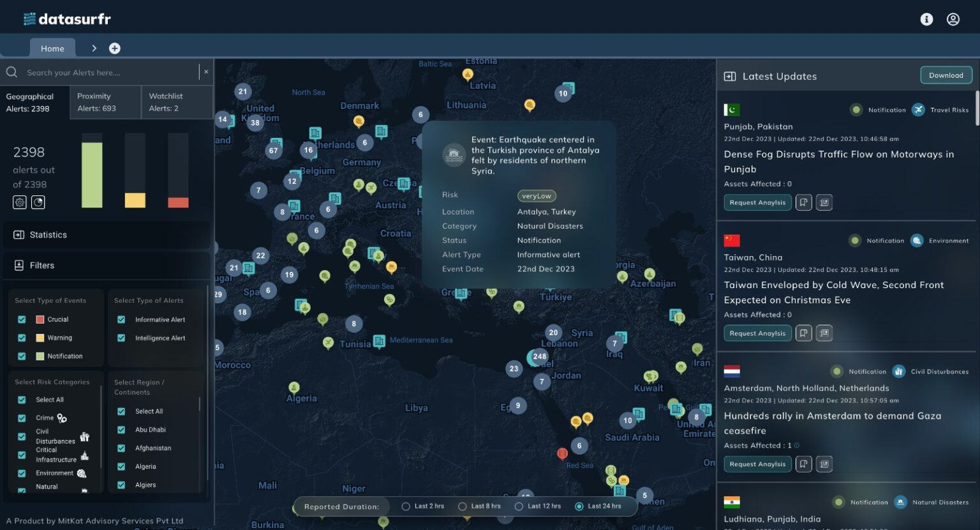This screenshot has height=530, width=980.
Task: Open headline Dense Fog Disrupts Traffic Flow
Action: coord(839,162)
